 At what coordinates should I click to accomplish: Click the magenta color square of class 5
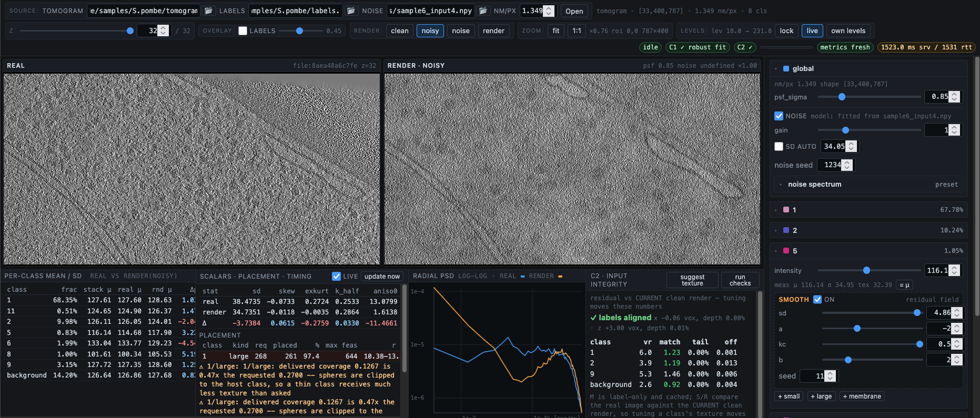(x=786, y=251)
